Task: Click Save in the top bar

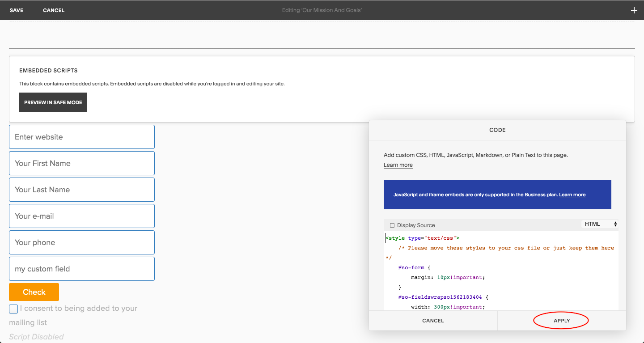Action: tap(17, 10)
